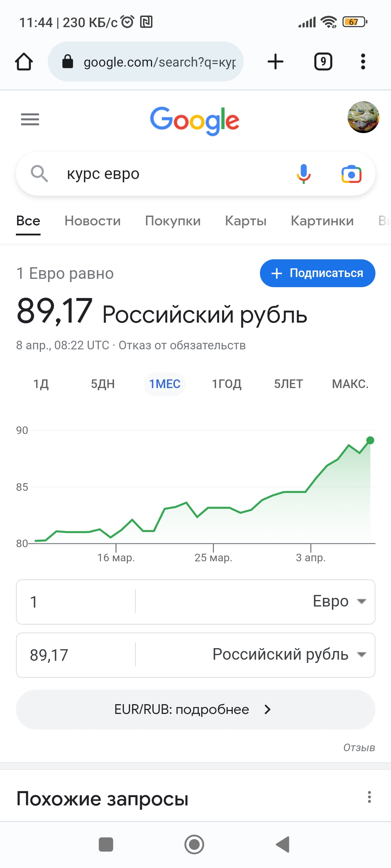The width and height of the screenshot is (391, 868).
Task: Open the browser three-dot menu
Action: [x=363, y=61]
